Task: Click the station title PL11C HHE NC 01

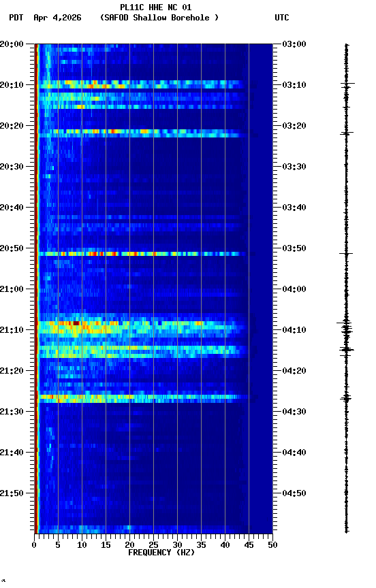Action: click(x=156, y=7)
